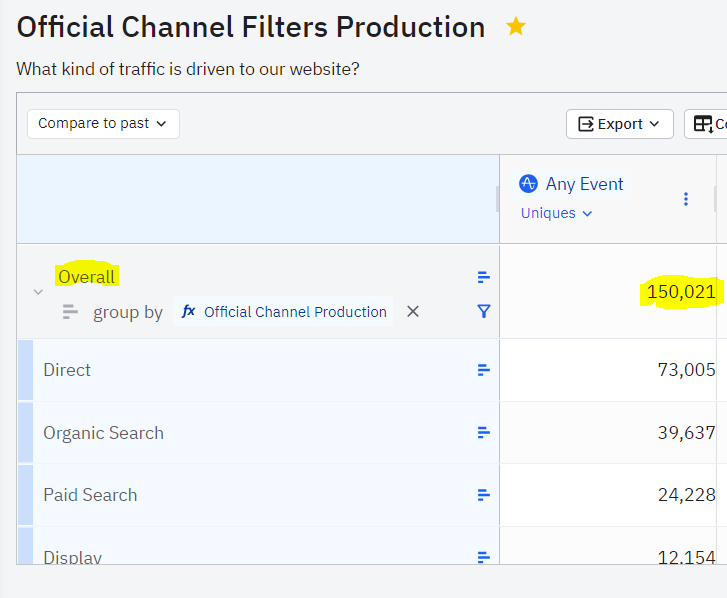Remove the Official Channel Production grouping

pos(413,312)
